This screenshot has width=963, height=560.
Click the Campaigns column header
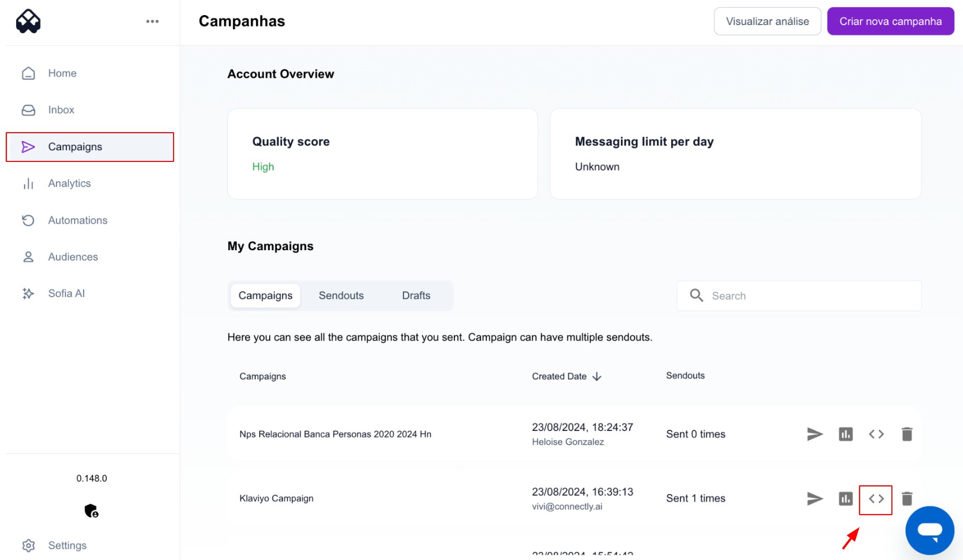click(x=262, y=377)
